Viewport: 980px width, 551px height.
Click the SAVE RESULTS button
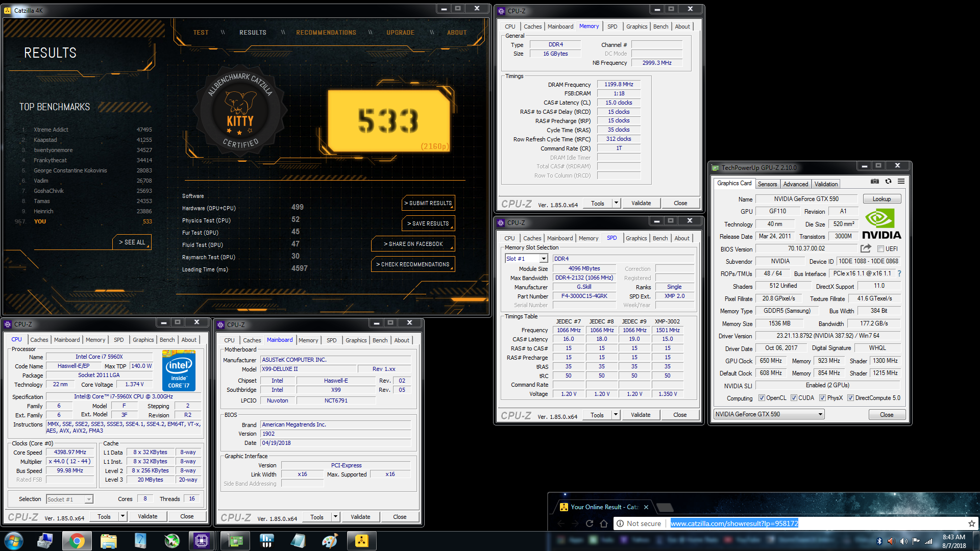click(428, 223)
